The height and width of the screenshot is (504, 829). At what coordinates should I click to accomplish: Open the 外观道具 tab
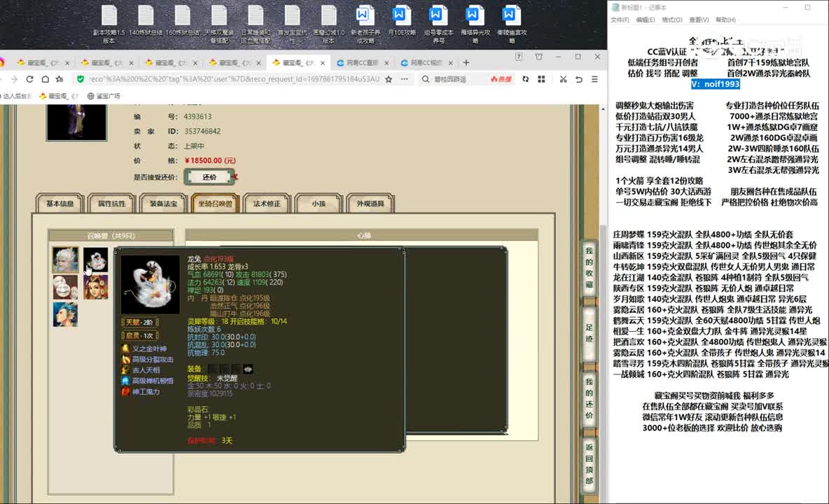point(370,204)
